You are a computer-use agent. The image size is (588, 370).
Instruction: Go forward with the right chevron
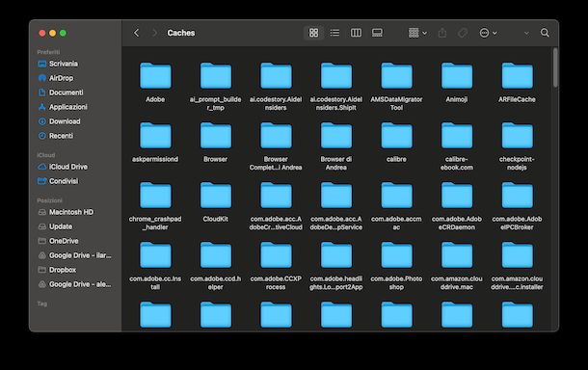click(x=154, y=33)
